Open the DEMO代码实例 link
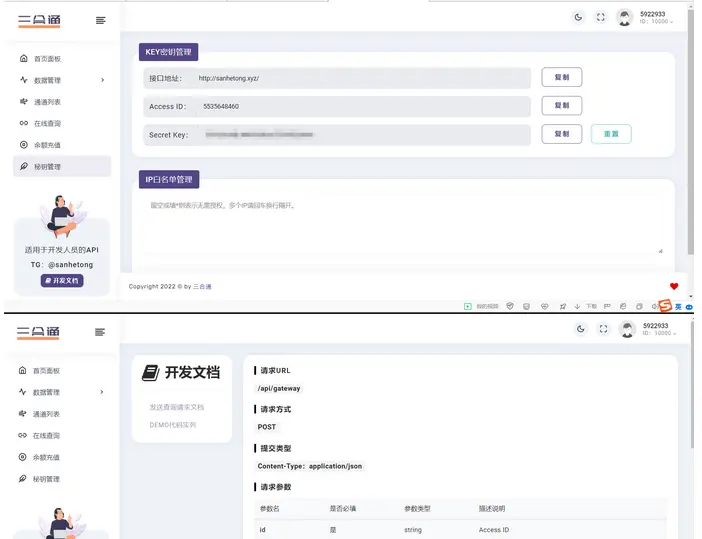 [x=173, y=424]
